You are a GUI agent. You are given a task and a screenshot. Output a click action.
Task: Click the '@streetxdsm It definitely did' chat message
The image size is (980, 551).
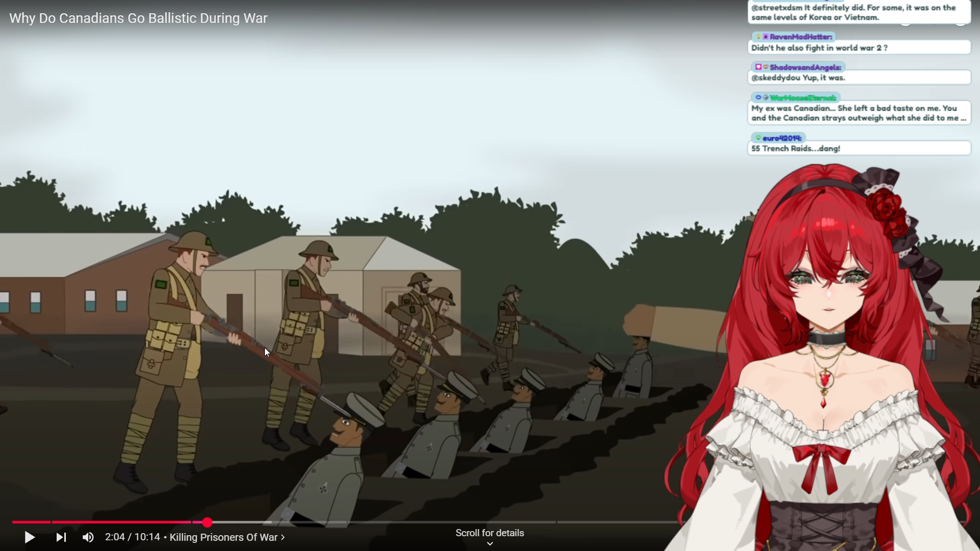click(859, 12)
